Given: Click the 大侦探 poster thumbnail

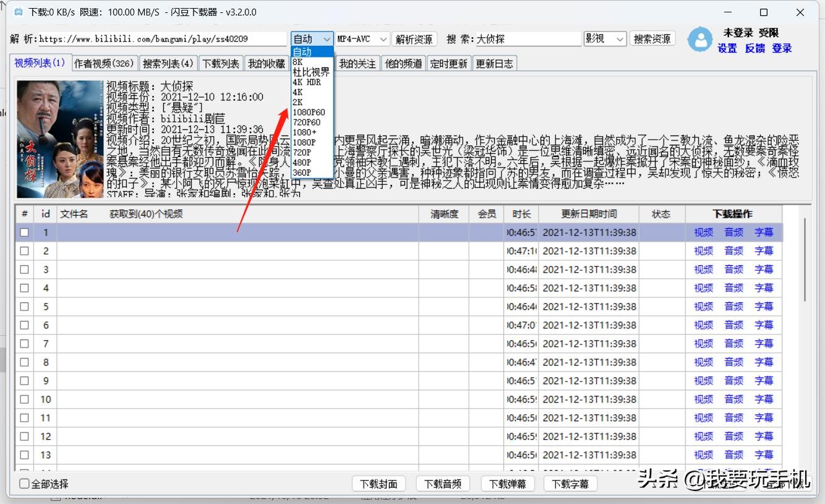Looking at the screenshot, I should point(60,139).
